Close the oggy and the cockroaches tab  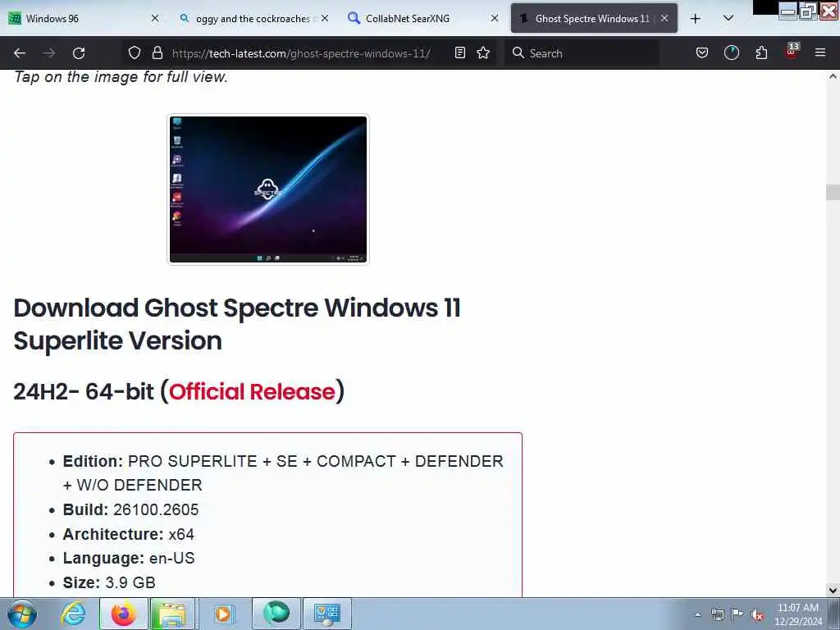click(325, 18)
